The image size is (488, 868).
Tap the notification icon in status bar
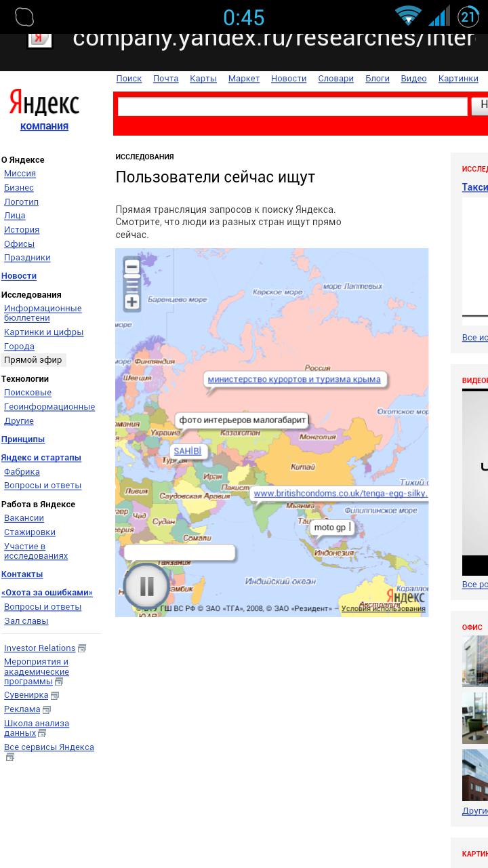pos(24,17)
